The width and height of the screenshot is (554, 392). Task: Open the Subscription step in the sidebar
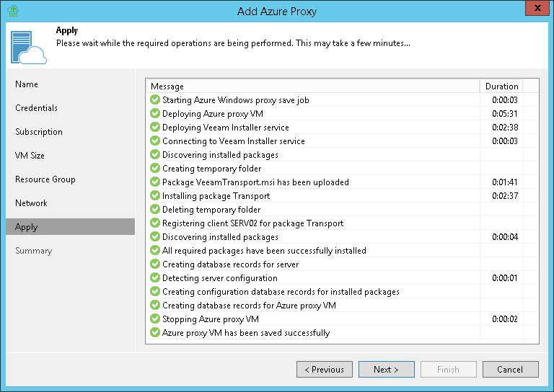(39, 132)
